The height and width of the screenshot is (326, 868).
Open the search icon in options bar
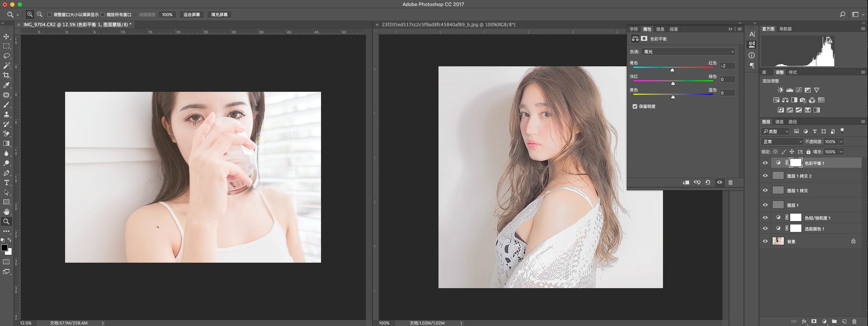[843, 14]
